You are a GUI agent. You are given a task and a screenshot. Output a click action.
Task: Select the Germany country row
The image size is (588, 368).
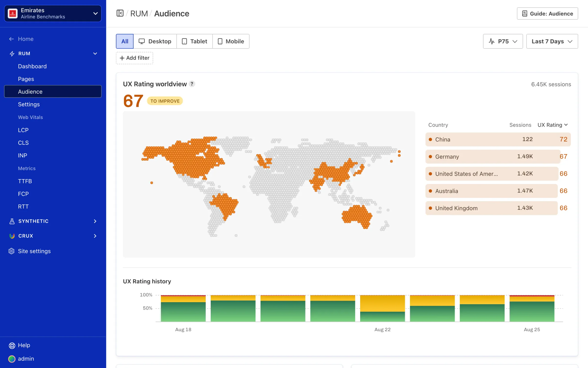coord(498,157)
